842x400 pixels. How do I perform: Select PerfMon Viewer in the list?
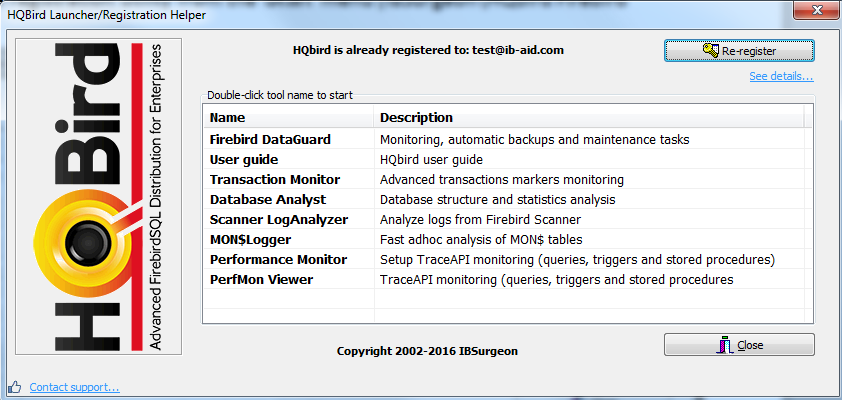pos(261,280)
